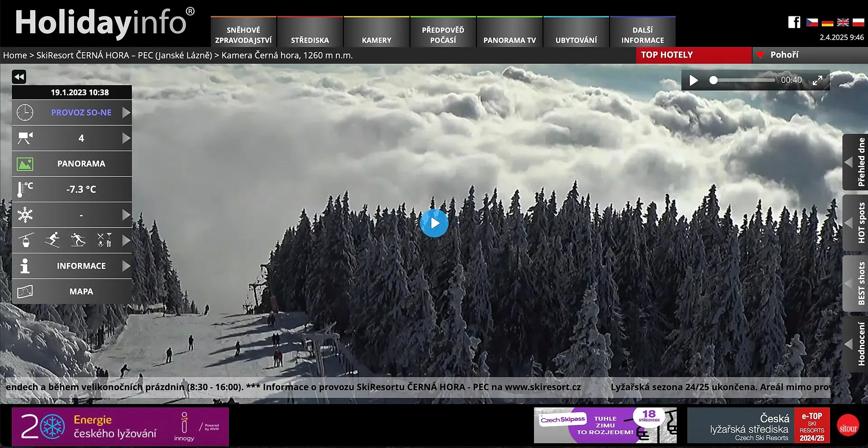Click the Facebook icon in header

(794, 22)
